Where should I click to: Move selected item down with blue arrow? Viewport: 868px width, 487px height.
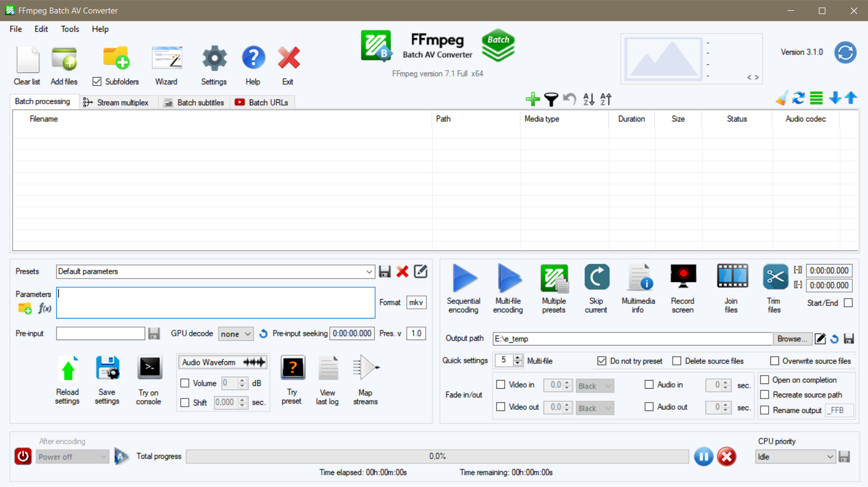pyautogui.click(x=835, y=98)
